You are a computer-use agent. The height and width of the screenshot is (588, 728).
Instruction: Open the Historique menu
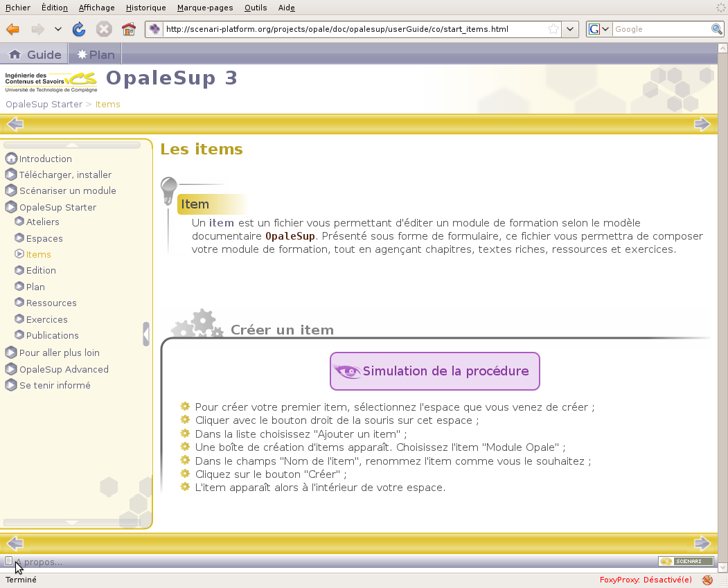[145, 8]
